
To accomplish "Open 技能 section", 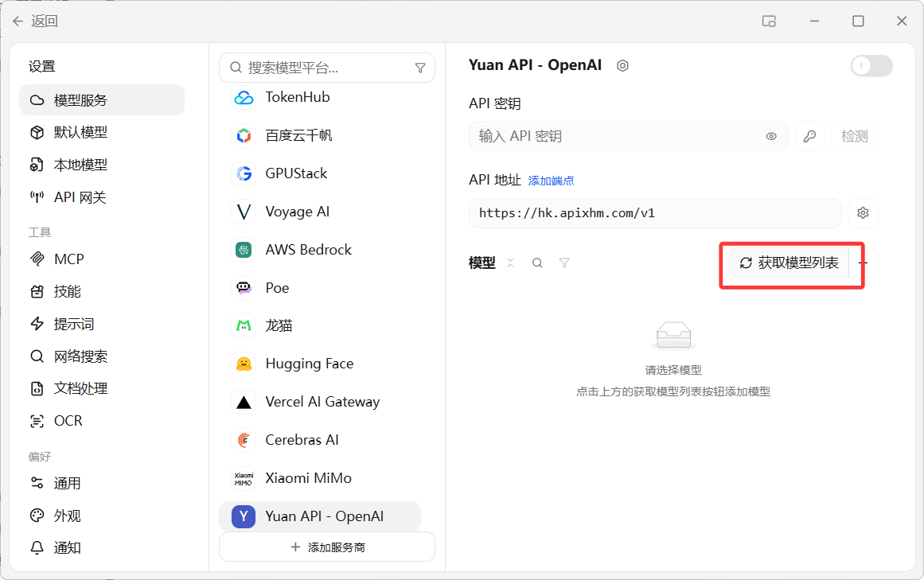I will point(102,291).
